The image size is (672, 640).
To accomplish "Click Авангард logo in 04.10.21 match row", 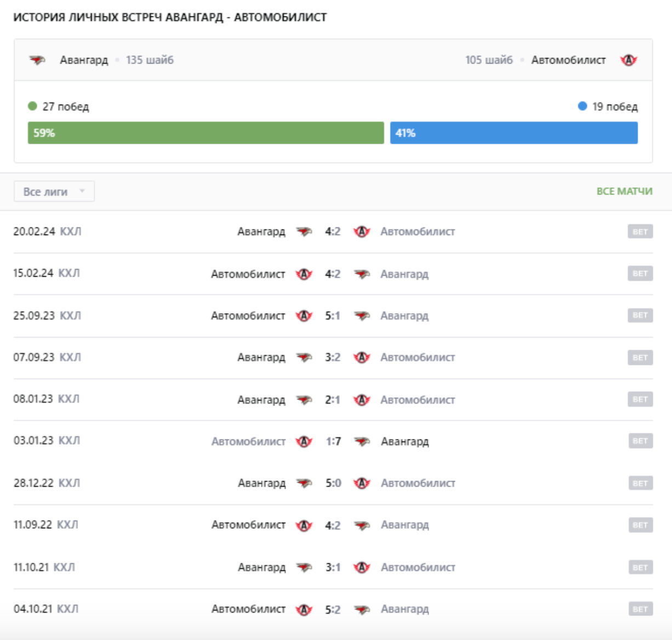I will [362, 609].
